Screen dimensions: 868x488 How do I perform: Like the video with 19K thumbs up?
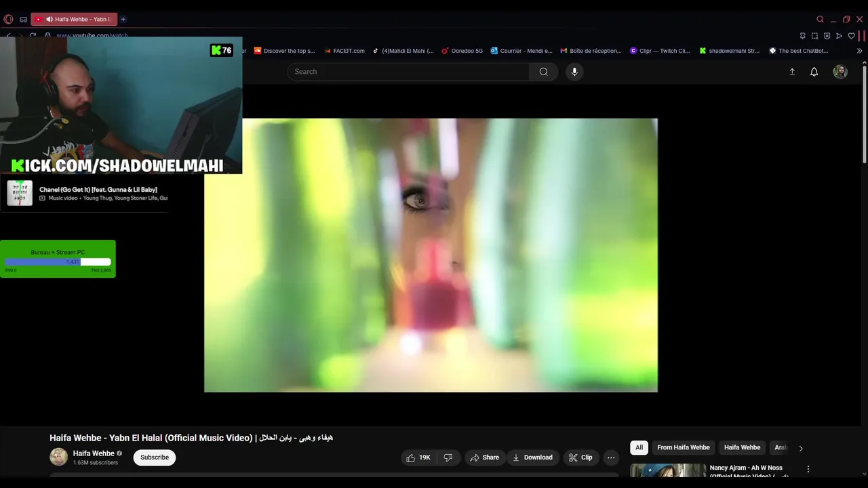pos(419,457)
